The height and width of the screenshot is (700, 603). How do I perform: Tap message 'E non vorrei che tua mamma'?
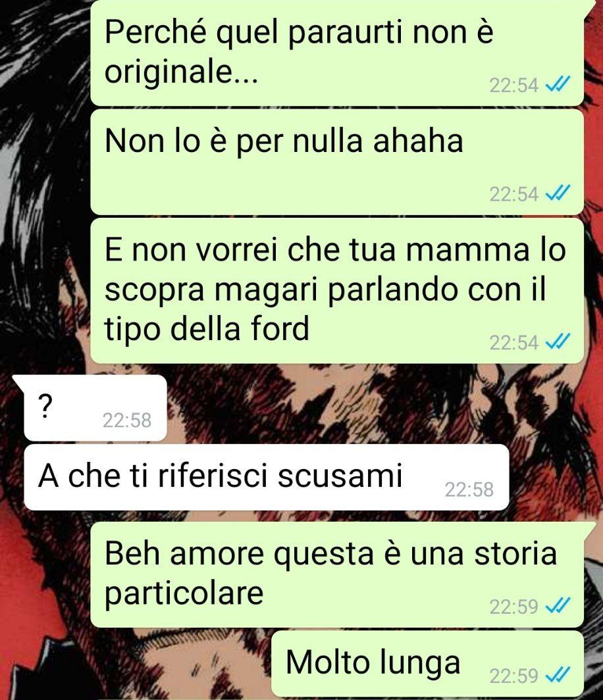pyautogui.click(x=337, y=291)
